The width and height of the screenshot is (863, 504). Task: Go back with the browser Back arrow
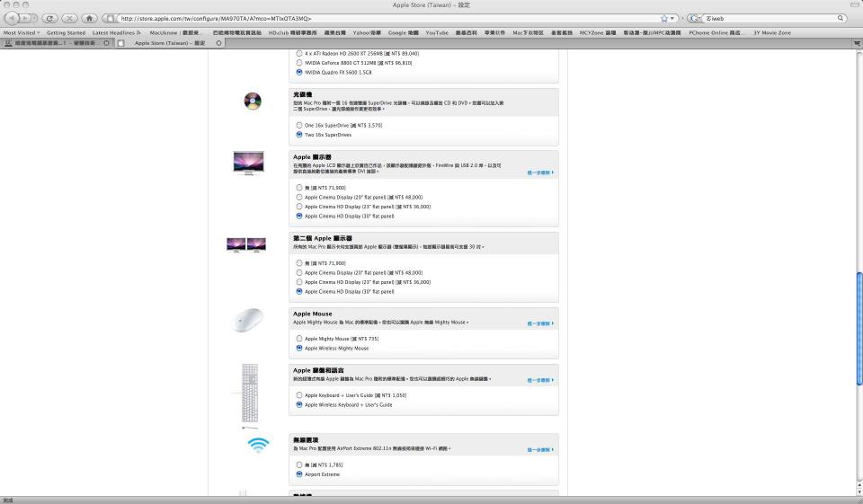(x=12, y=18)
